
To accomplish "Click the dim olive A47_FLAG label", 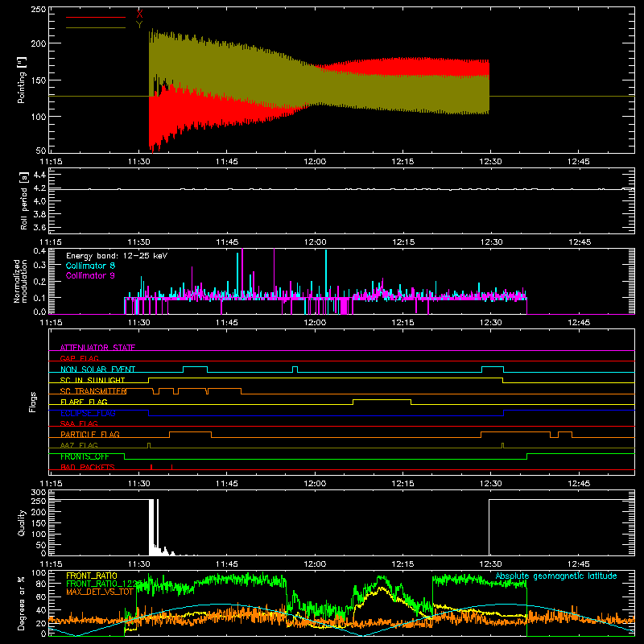I will pyautogui.click(x=79, y=445).
